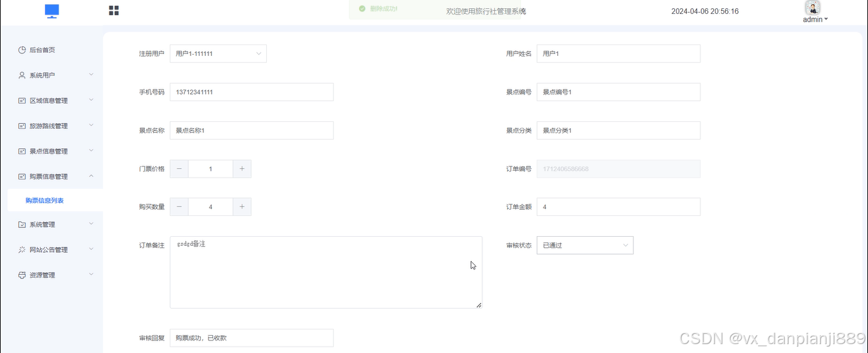Click the 区域信息管理 sidebar icon
The height and width of the screenshot is (353, 868).
coord(22,100)
